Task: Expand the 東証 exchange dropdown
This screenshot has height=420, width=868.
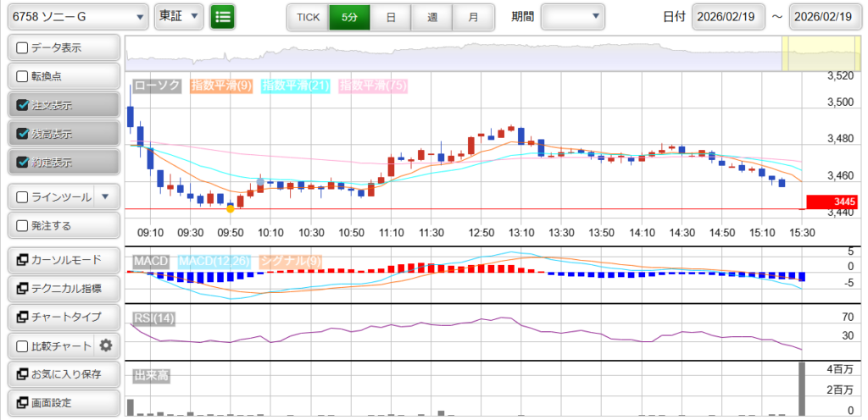Action: click(x=179, y=16)
